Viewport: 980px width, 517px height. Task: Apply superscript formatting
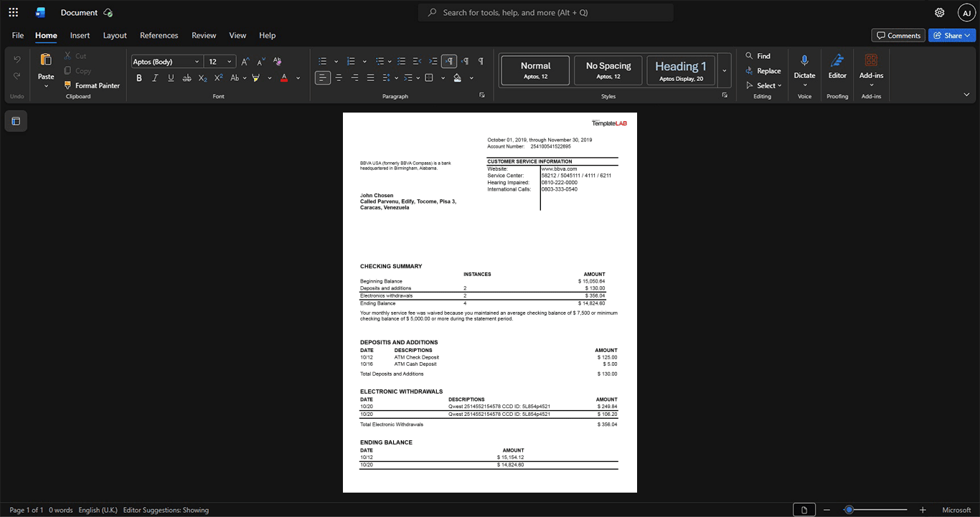coord(218,77)
